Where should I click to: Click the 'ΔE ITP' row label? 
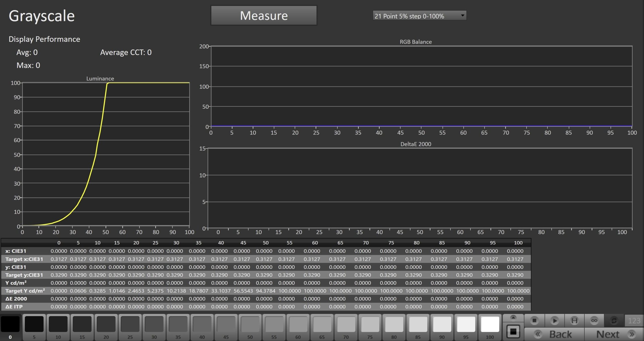(14, 307)
